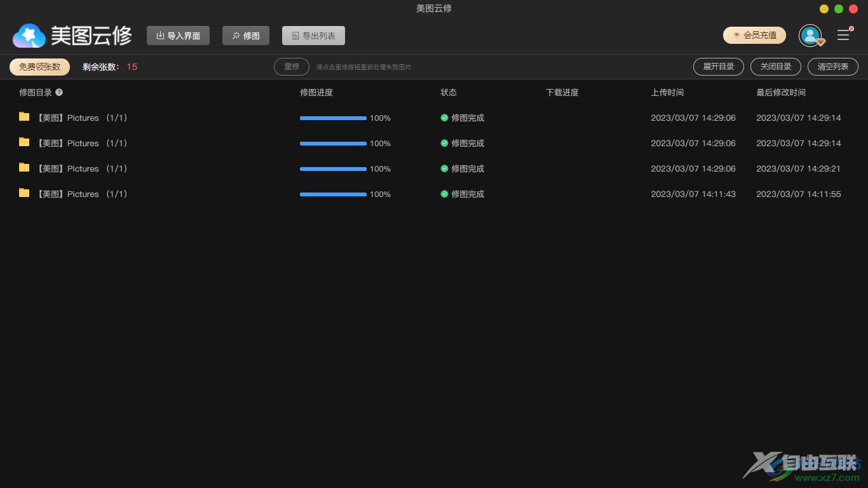Click 修图完成 status in row modified 14:29:21

tap(468, 168)
